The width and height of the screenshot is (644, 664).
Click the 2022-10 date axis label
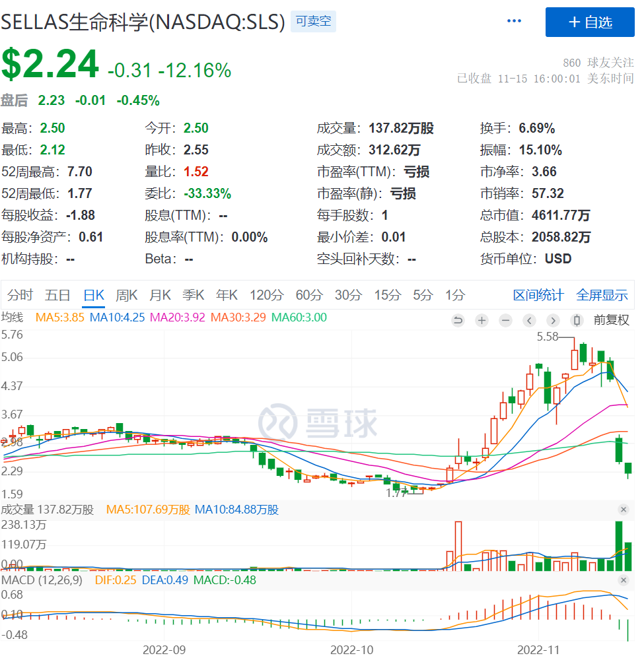pyautogui.click(x=351, y=650)
